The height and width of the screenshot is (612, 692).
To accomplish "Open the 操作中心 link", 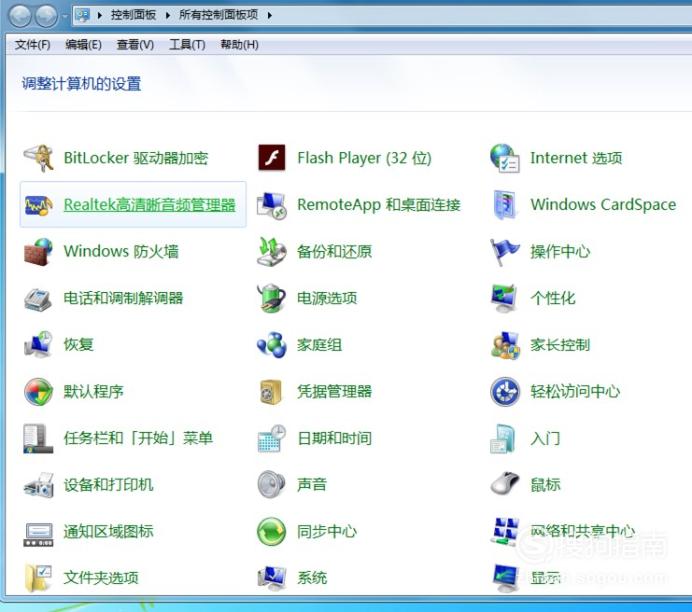I will (x=560, y=252).
